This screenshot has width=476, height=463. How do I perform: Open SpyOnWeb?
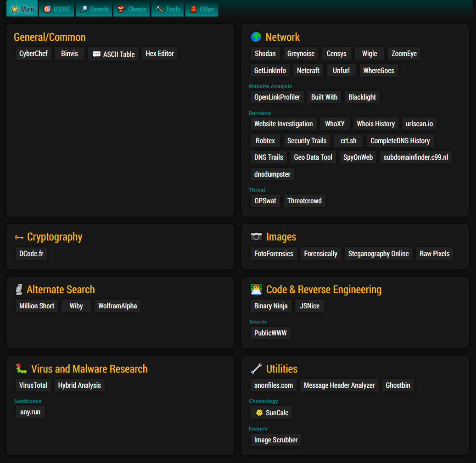358,157
